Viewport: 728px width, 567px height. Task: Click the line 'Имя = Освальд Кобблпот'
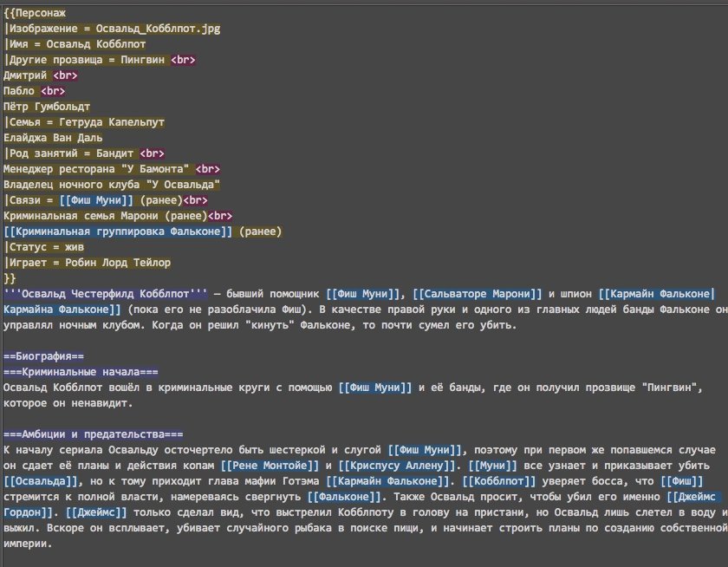click(75, 44)
